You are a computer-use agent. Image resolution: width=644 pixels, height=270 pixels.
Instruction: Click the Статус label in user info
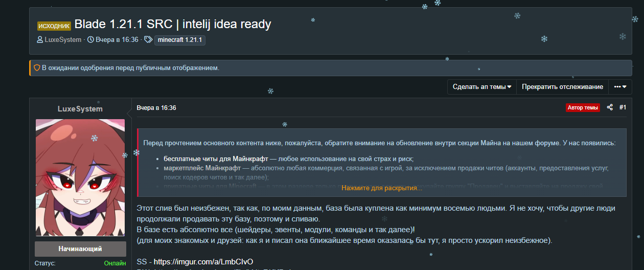[x=45, y=263]
